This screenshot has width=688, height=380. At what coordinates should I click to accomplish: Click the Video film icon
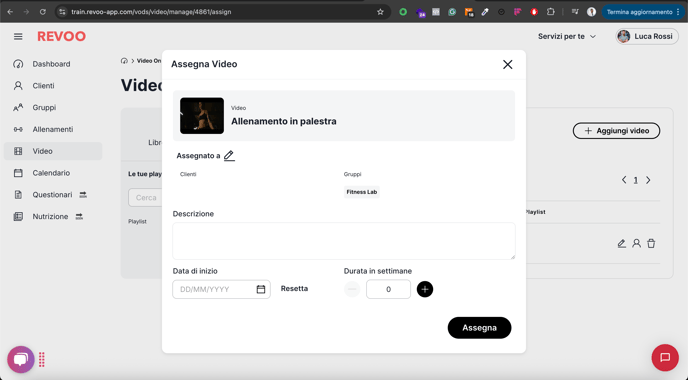(18, 151)
